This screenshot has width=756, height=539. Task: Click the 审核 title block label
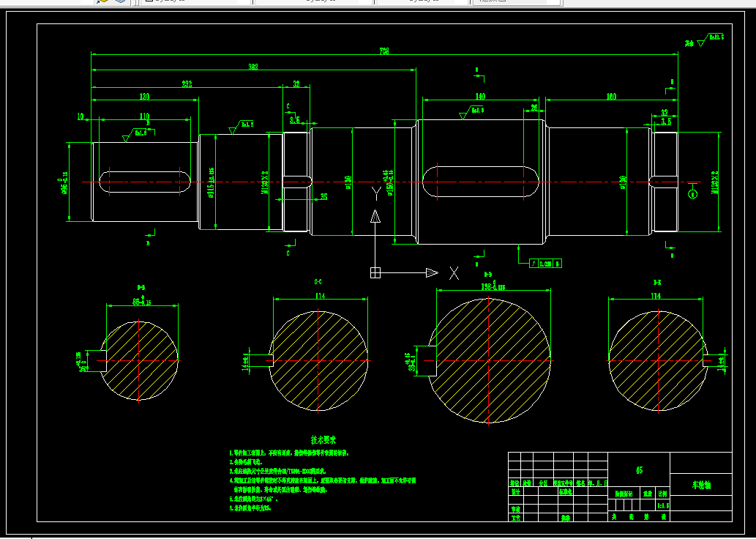515,509
